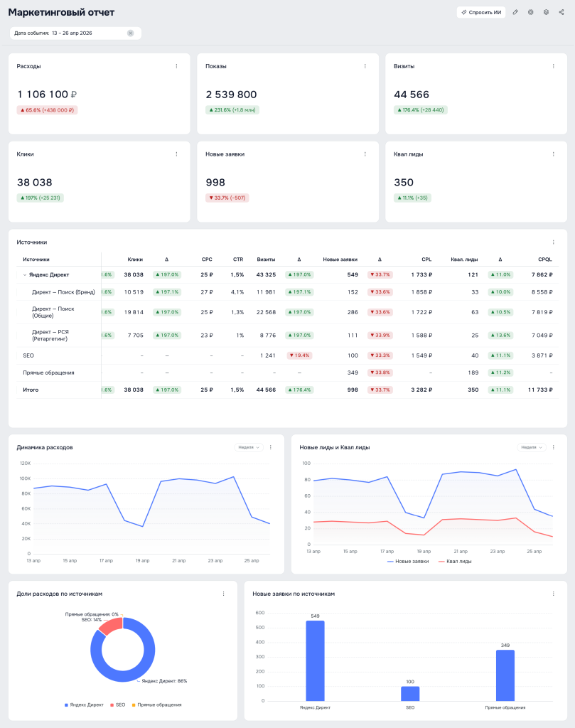
Task: Open the Источники table options menu
Action: (x=553, y=242)
